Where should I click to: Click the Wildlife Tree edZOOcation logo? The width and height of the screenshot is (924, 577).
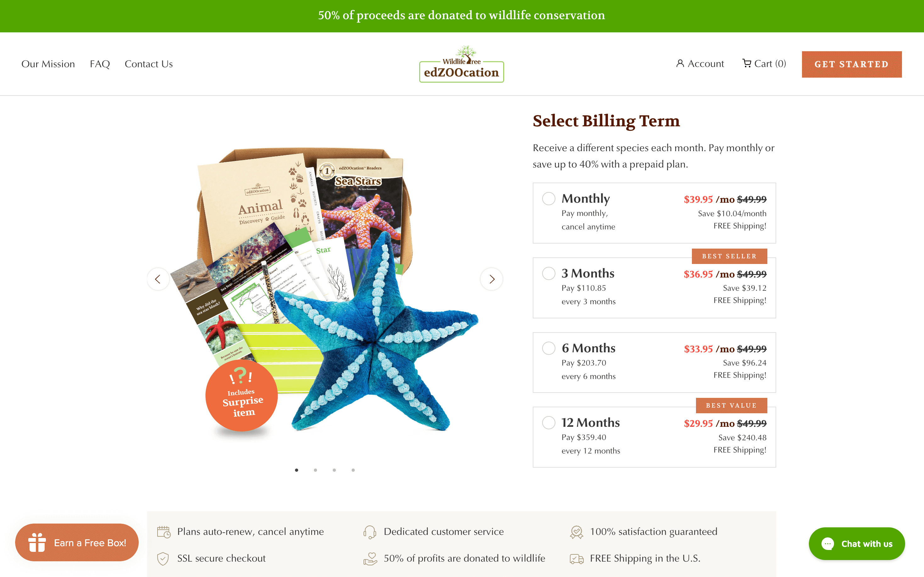461,64
